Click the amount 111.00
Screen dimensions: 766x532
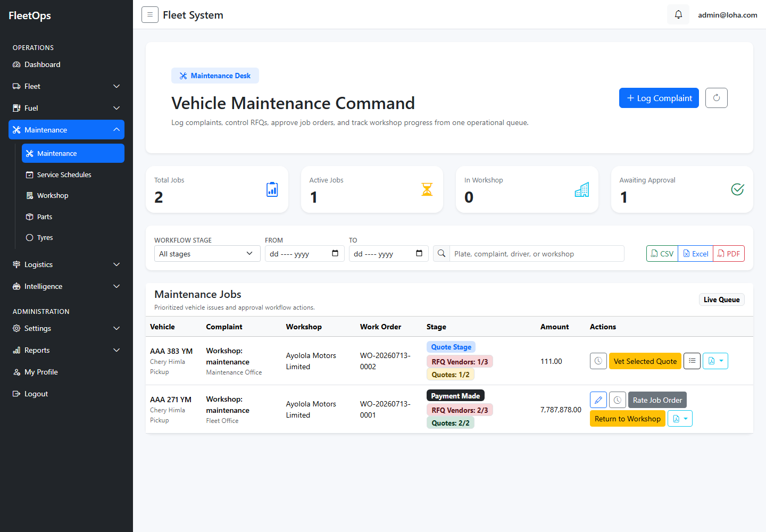pos(551,361)
